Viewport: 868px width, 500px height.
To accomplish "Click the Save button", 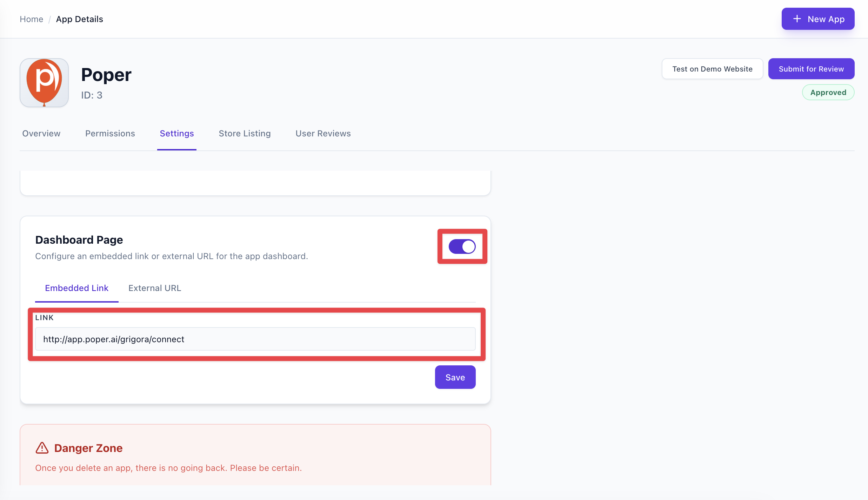I will point(455,377).
